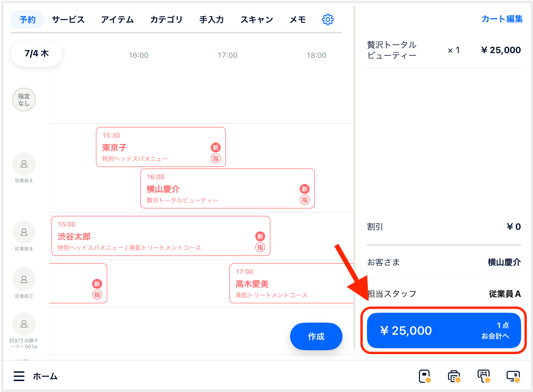Open the 17:00 高木愛美 reservation card
533x392 pixels.
pyautogui.click(x=292, y=283)
